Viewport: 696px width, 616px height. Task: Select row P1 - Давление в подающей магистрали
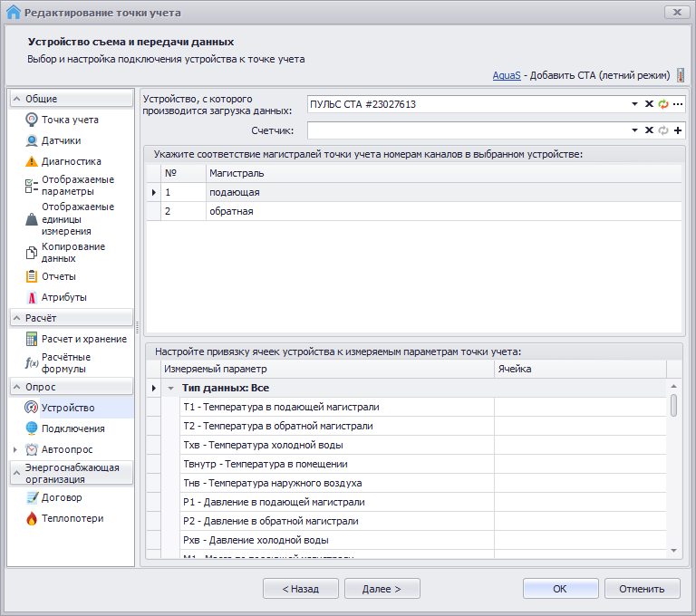click(x=407, y=503)
